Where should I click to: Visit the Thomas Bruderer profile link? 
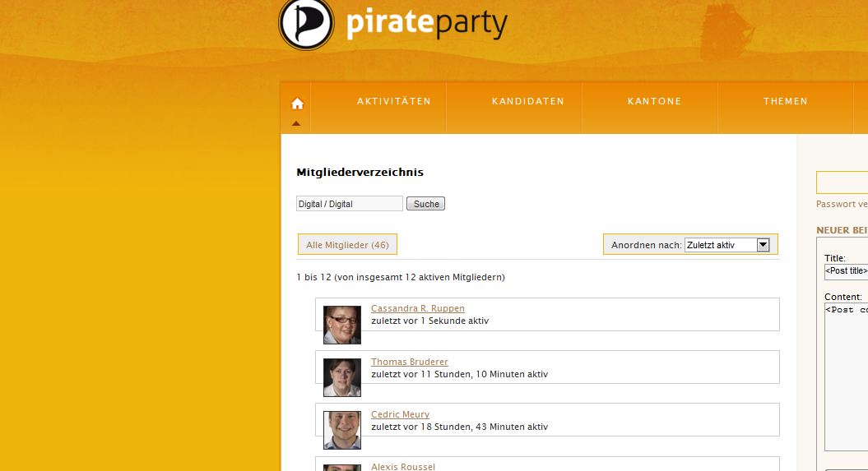click(x=410, y=362)
